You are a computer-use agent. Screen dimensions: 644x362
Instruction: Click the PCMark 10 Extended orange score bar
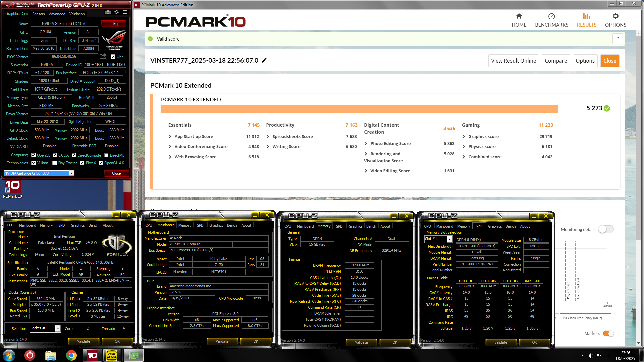359,109
